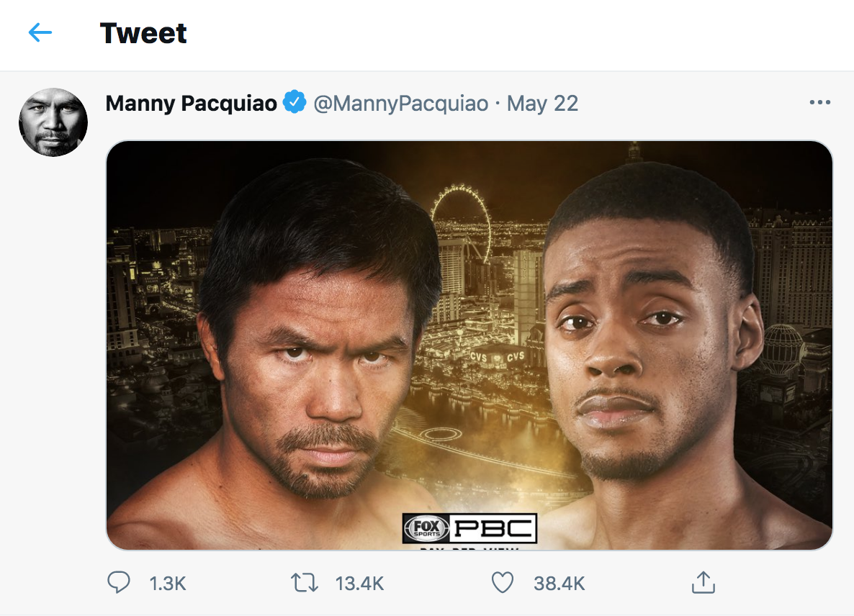This screenshot has width=854, height=616.
Task: Click the Tweet page heading
Action: pos(143,33)
